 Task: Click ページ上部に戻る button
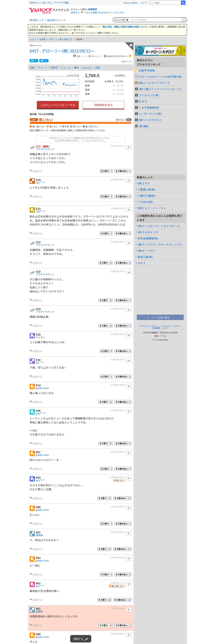click(x=160, y=317)
